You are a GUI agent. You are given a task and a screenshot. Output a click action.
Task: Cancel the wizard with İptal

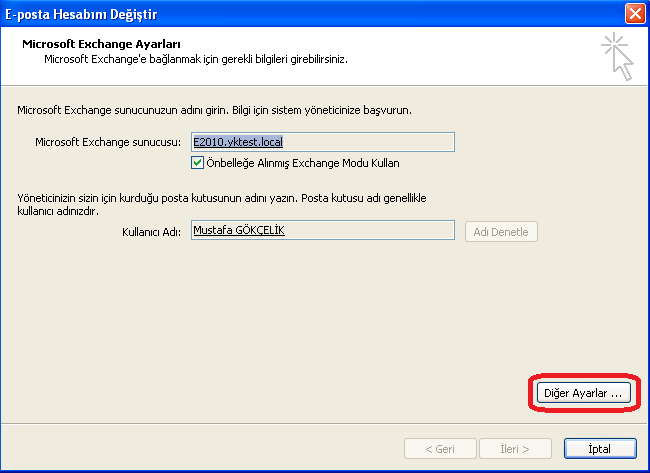[600, 449]
